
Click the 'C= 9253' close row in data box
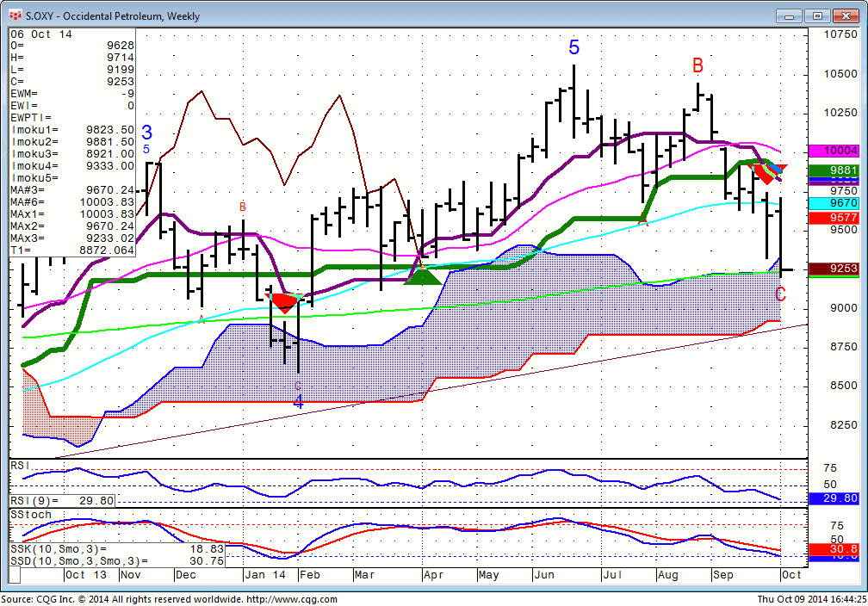click(72, 82)
